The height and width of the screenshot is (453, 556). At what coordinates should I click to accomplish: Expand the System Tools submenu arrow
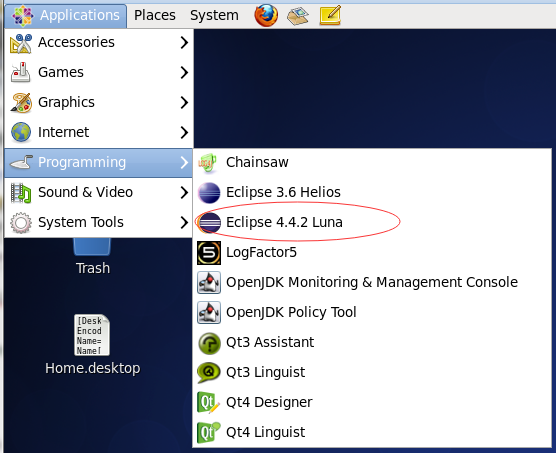(x=184, y=222)
